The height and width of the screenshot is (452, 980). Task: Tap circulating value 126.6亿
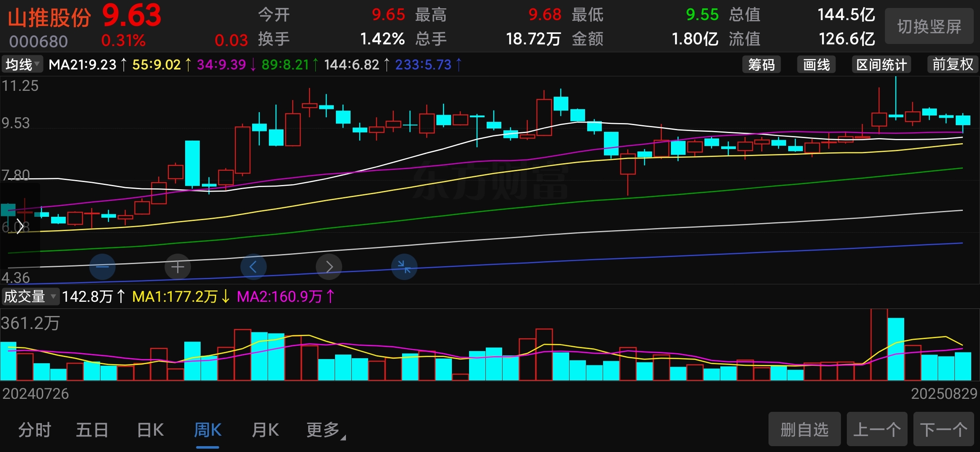pyautogui.click(x=847, y=39)
